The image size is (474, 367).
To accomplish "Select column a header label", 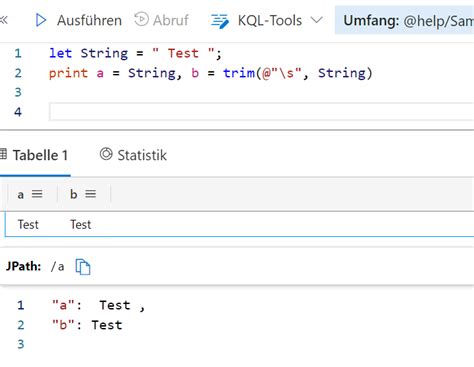I will click(x=20, y=195).
